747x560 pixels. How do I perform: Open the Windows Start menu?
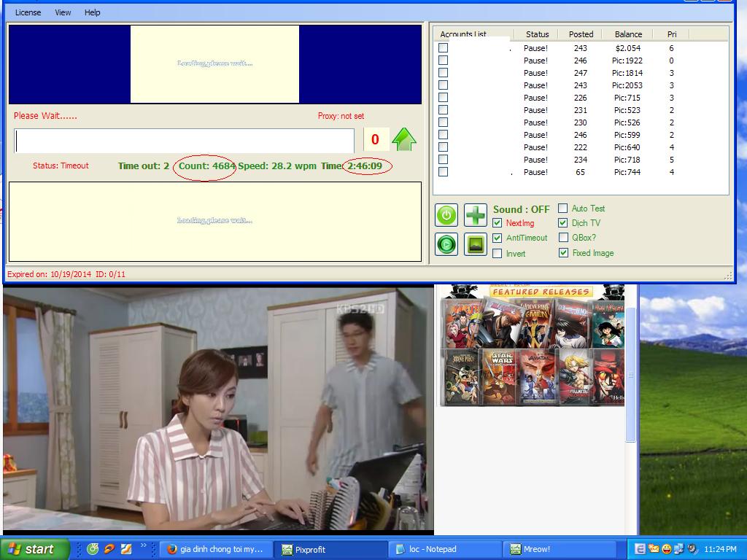[35, 549]
